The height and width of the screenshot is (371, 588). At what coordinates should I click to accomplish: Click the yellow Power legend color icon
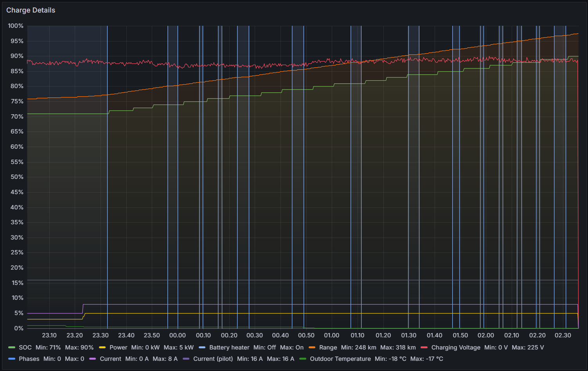click(102, 348)
